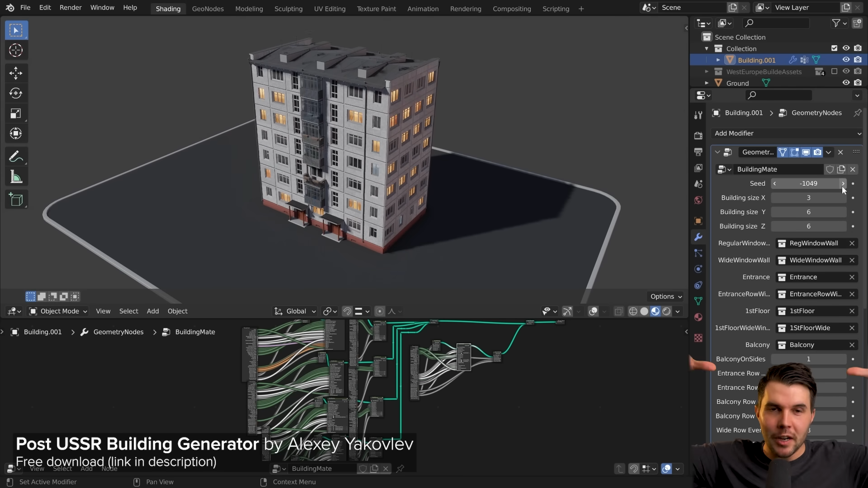Open the viewport Options popover
868x488 pixels.
(666, 296)
